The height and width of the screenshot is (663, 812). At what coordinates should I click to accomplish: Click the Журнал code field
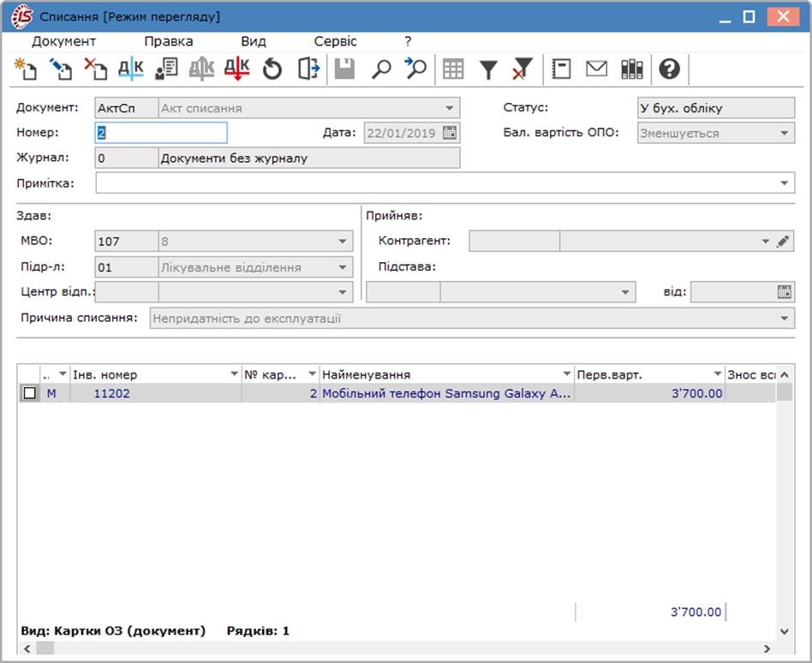coord(127,158)
